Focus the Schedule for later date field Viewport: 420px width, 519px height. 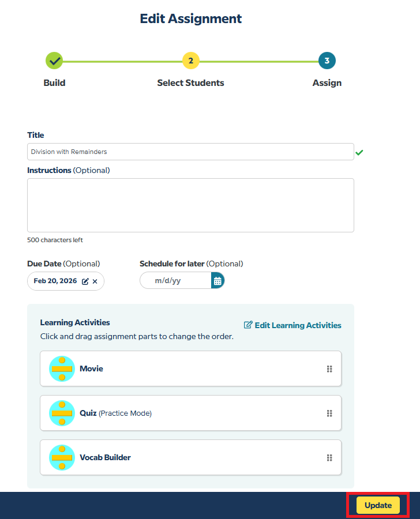pyautogui.click(x=175, y=281)
